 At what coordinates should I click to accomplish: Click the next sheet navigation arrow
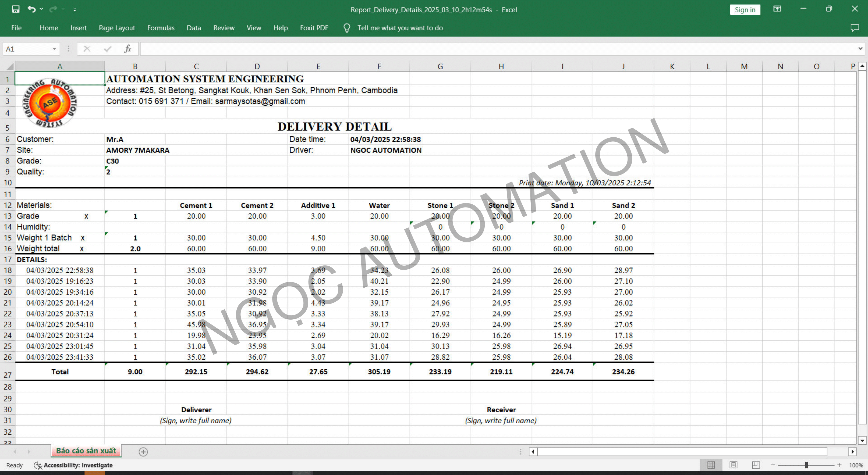(x=29, y=452)
